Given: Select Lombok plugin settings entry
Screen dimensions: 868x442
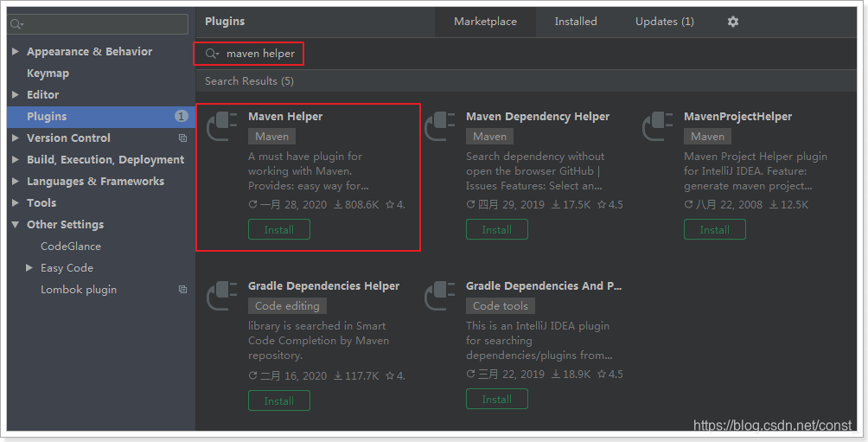Looking at the screenshot, I should tap(79, 290).
